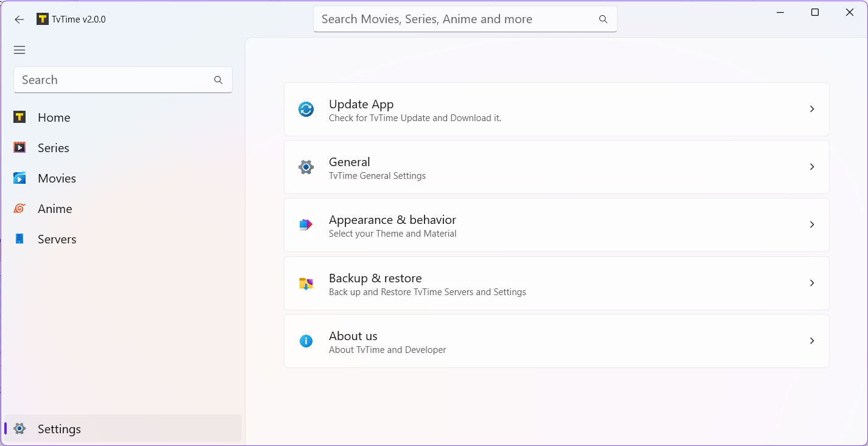
Task: Click 'Check for TvTime Update and Download it.' text
Action: point(415,118)
